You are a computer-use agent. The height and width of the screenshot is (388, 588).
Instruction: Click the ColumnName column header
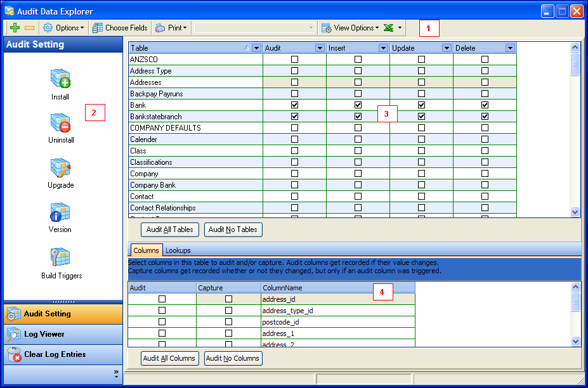[338, 288]
